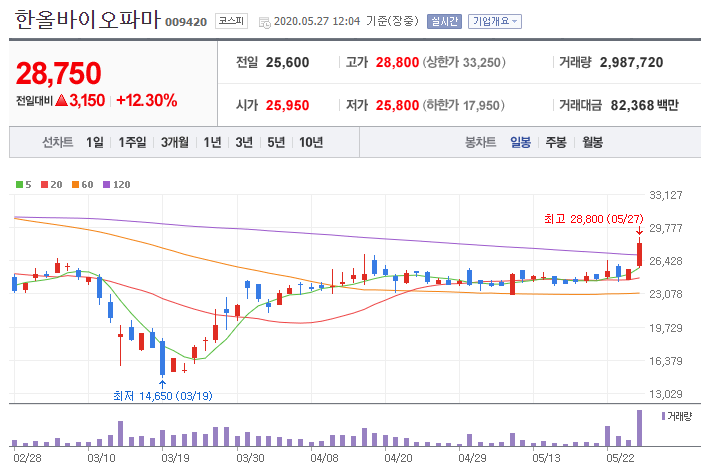
Task: Click the red up-triangle change icon
Action: click(62, 100)
